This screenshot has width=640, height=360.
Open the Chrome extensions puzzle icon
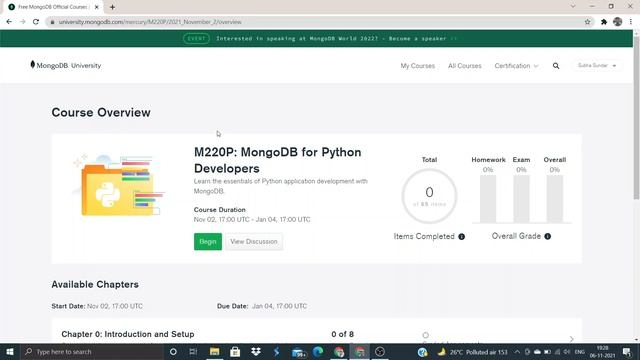604,22
